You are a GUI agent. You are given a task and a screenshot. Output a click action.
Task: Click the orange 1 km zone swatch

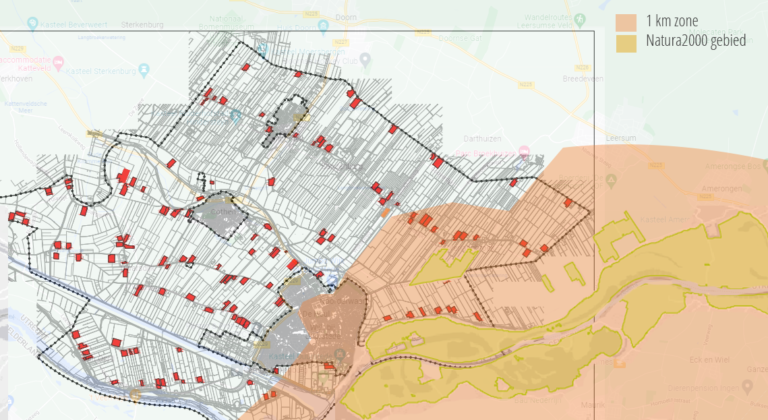point(627,21)
